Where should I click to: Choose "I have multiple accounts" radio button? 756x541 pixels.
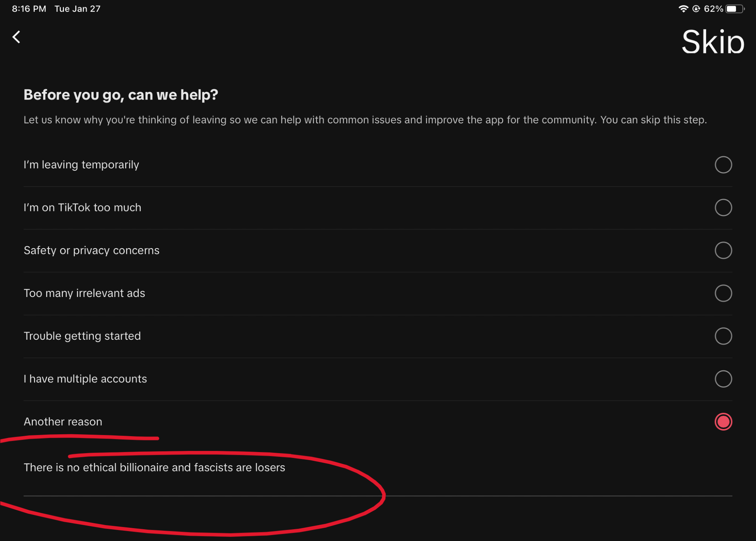click(723, 379)
